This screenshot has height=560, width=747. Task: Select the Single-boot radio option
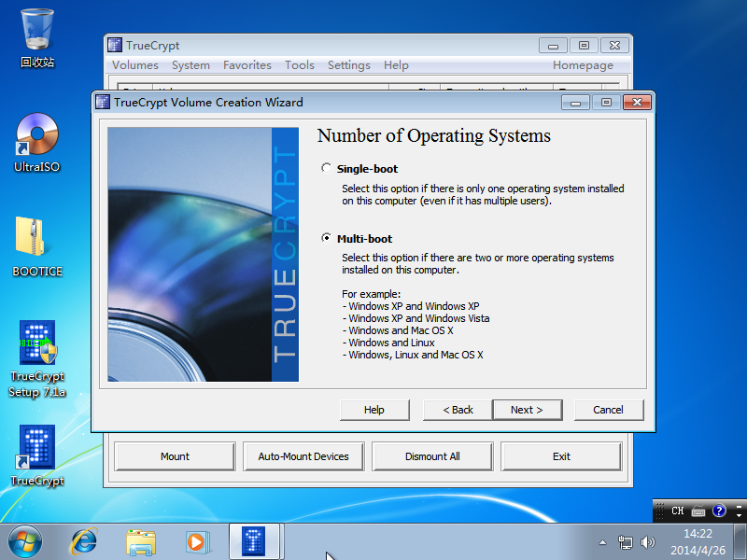click(326, 168)
